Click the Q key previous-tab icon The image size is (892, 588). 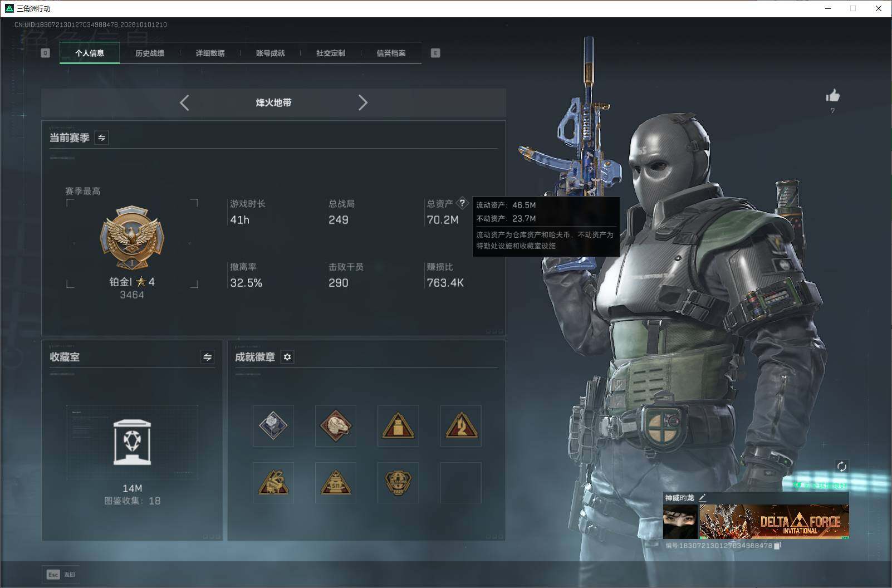click(x=46, y=53)
